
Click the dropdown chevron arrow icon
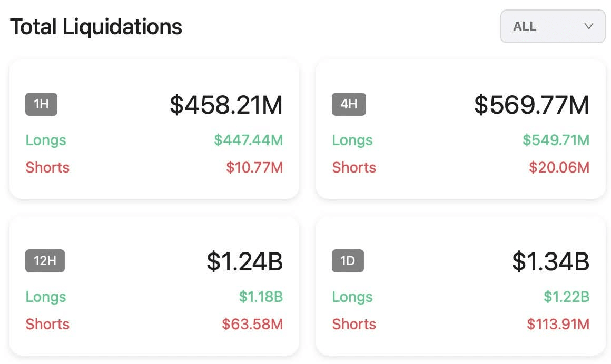tap(589, 26)
